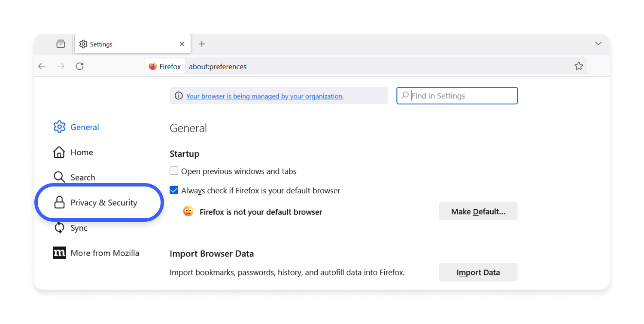The height and width of the screenshot is (324, 644).
Task: Click the Mozilla m logo icon
Action: click(59, 253)
